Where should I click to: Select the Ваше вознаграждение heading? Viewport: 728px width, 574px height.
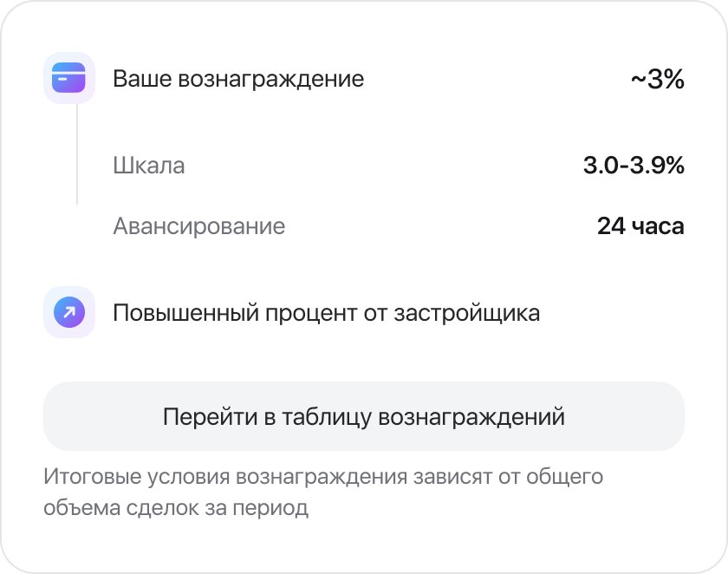point(238,79)
